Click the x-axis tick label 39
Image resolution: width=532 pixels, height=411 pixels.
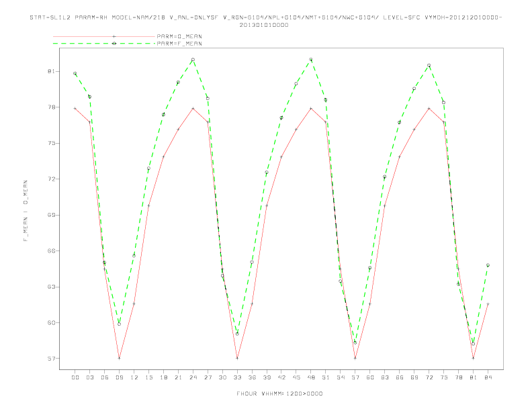coord(267,377)
